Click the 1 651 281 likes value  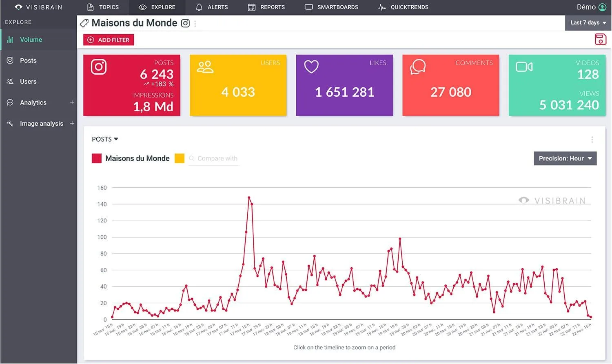345,92
